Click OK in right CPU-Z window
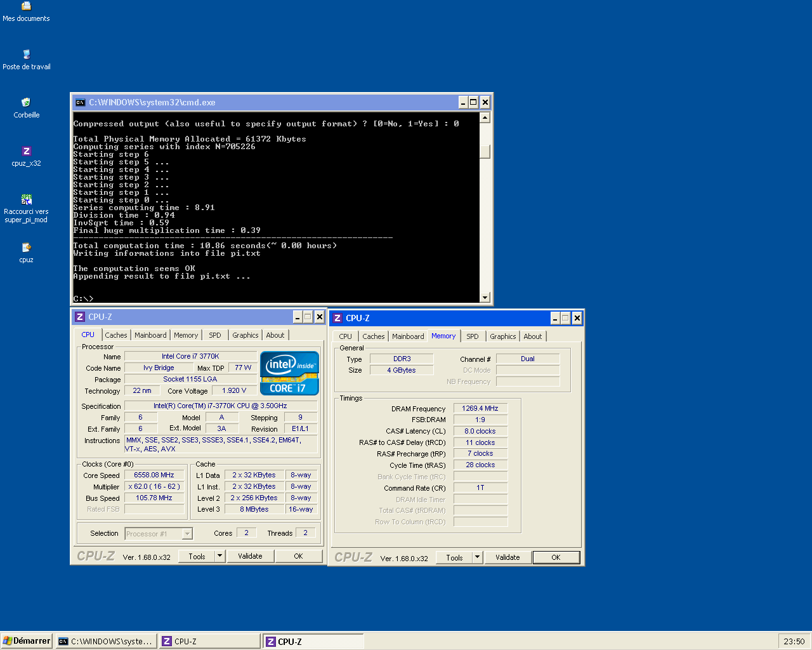This screenshot has width=812, height=650. coord(556,557)
